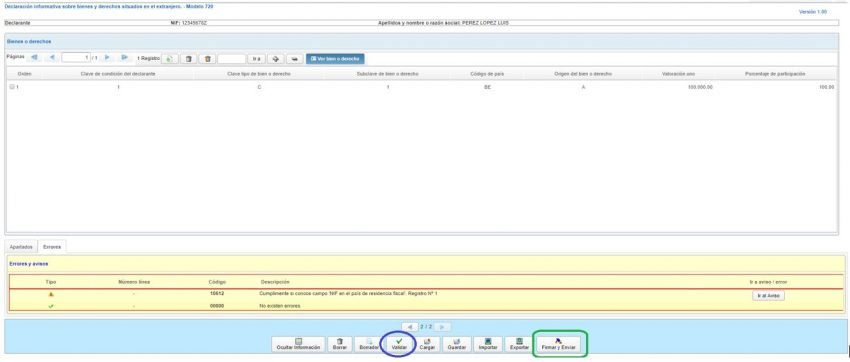Viewport: 850px width, 362px height.
Task: Click the warning triangle icon in errors list
Action: pyautogui.click(x=51, y=294)
